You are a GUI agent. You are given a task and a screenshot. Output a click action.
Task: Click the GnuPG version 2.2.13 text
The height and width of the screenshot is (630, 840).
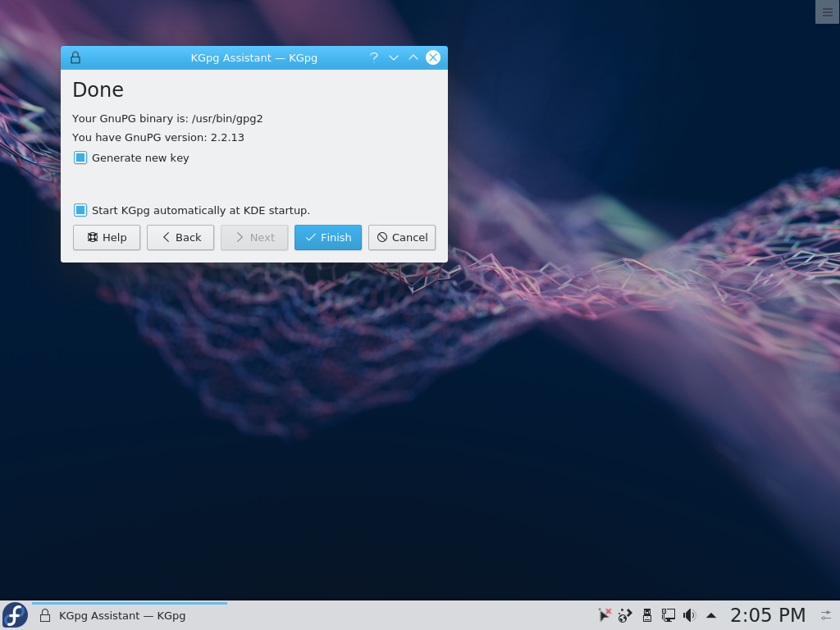coord(158,137)
